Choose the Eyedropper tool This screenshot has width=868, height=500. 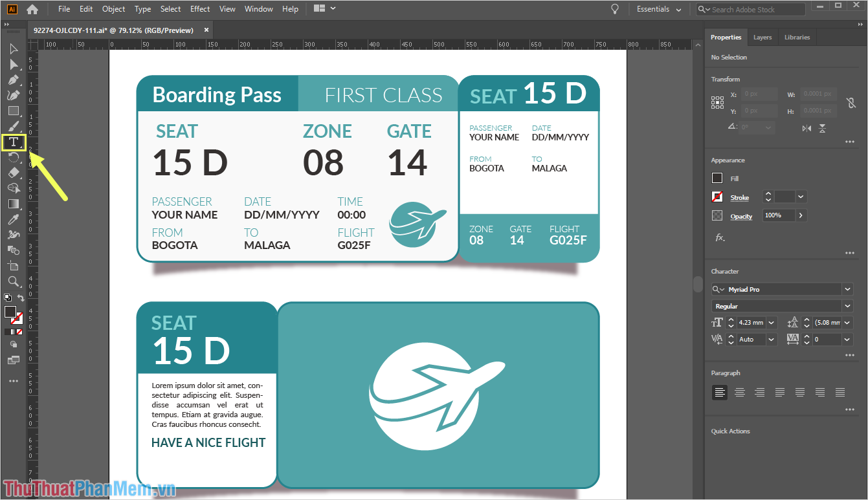[x=13, y=219]
